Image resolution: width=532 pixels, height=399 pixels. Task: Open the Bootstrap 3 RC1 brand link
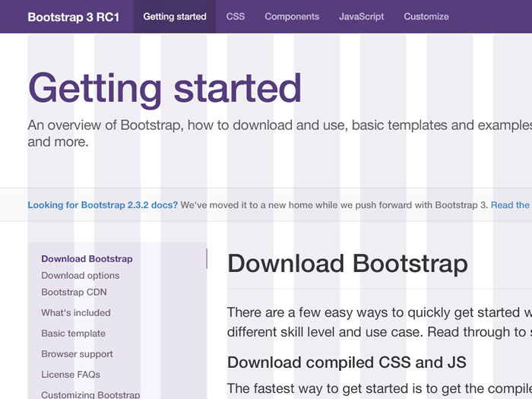pyautogui.click(x=73, y=17)
